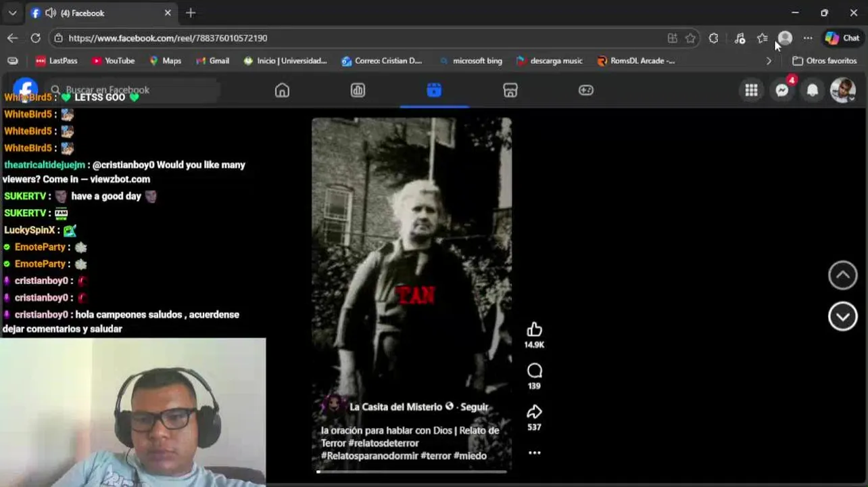Open the sidebar toggle icon left of LastPass
This screenshot has height=487, width=868.
(12, 61)
